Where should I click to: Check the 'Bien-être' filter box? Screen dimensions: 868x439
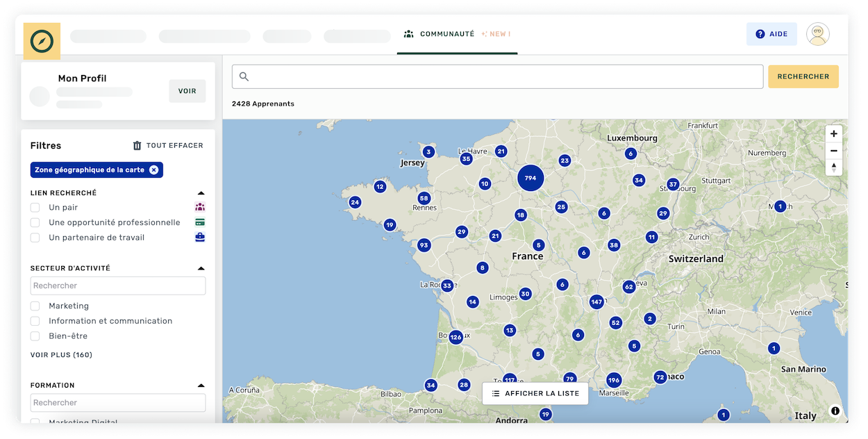pos(34,336)
